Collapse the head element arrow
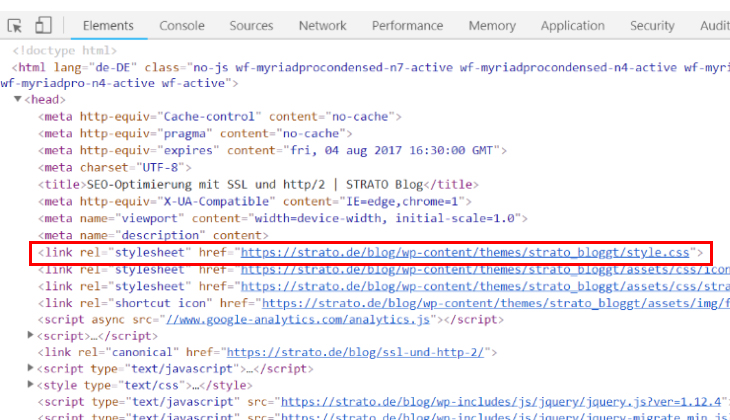This screenshot has height=420, width=730. click(18, 99)
